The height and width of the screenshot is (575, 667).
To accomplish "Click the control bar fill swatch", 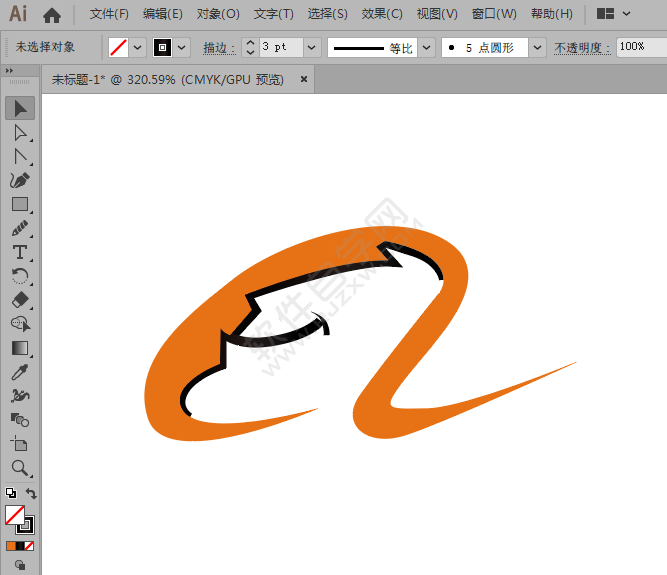I will coord(118,47).
